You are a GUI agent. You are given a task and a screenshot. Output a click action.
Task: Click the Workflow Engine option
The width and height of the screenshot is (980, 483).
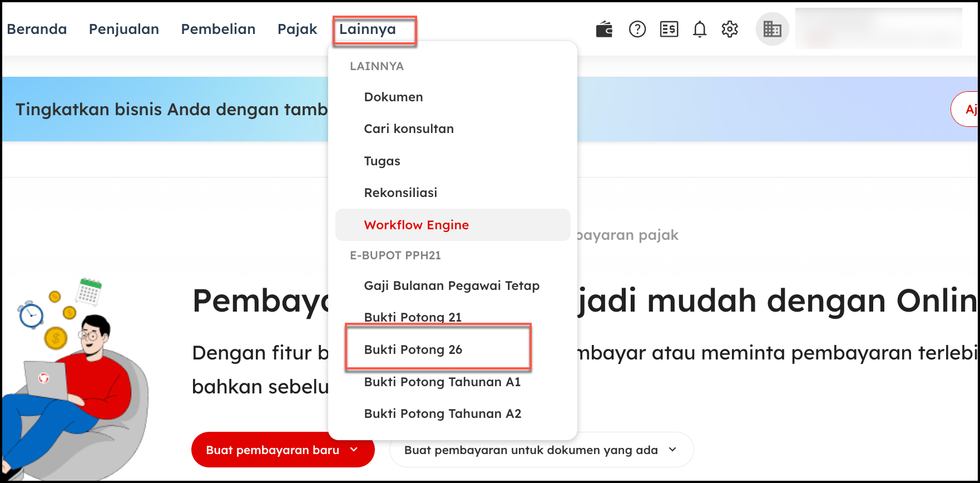click(x=416, y=225)
